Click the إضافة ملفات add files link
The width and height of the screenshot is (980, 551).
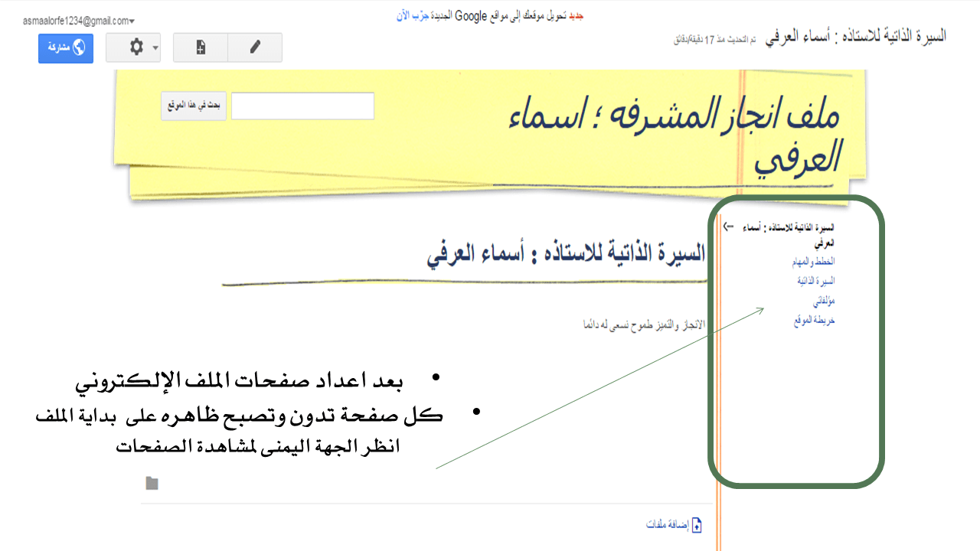[666, 526]
